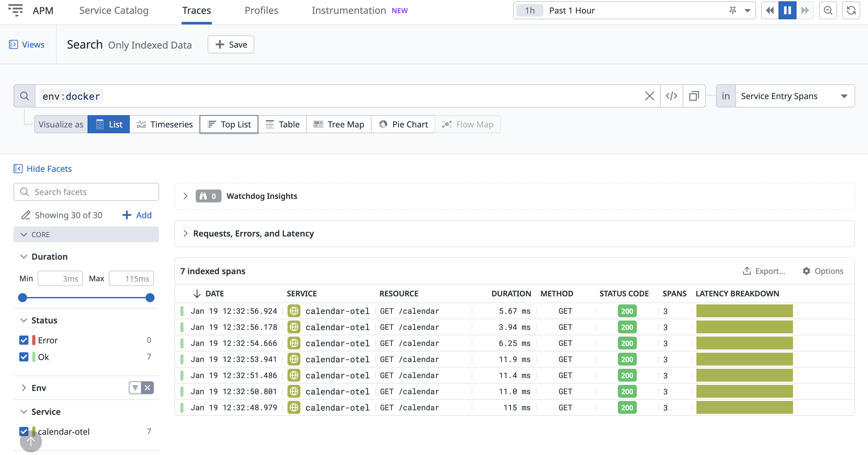This screenshot has width=868, height=455.
Task: Click the pin time range icon
Action: click(x=732, y=10)
